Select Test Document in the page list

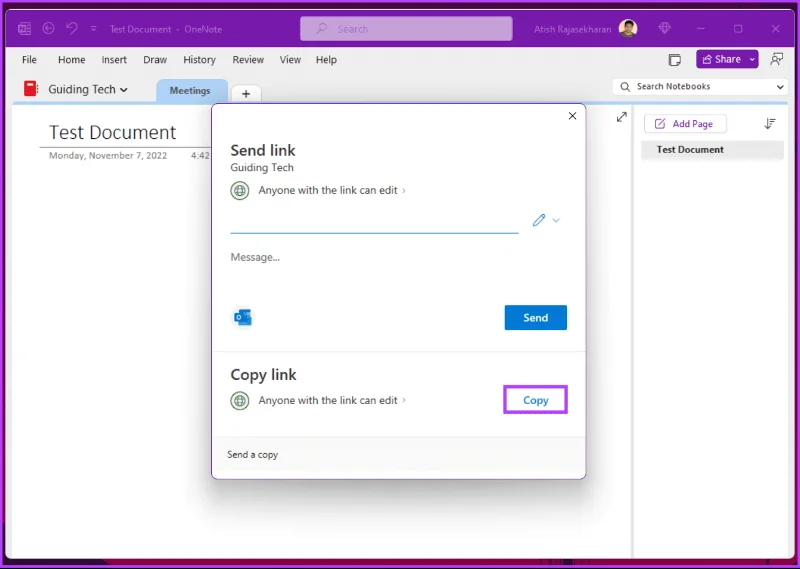point(712,150)
